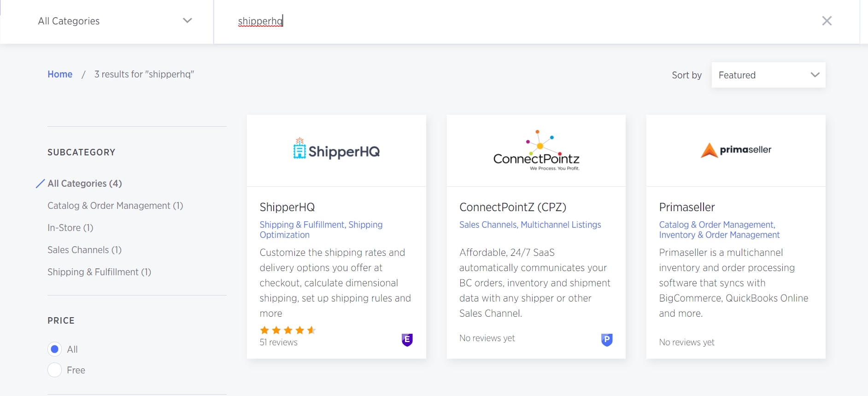Screen dimensions: 868x396
Task: Filter by In-Store subcategory
Action: click(x=70, y=228)
